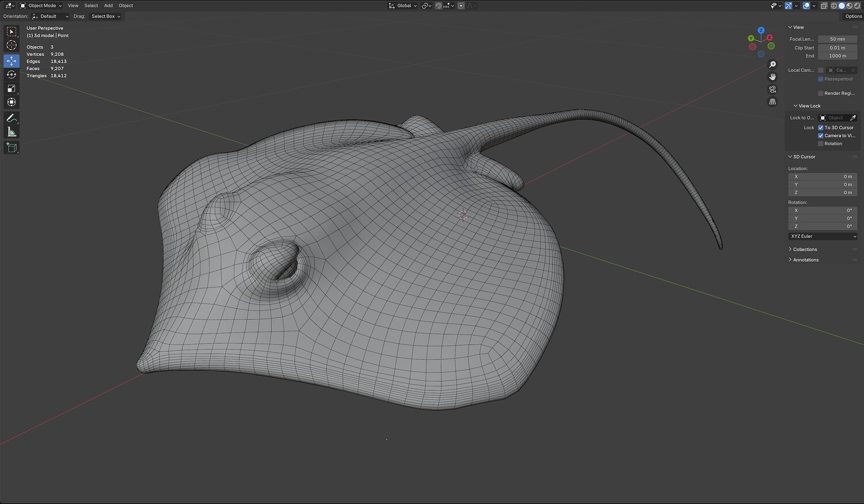
Task: Pick the Rotate tool
Action: (x=12, y=74)
